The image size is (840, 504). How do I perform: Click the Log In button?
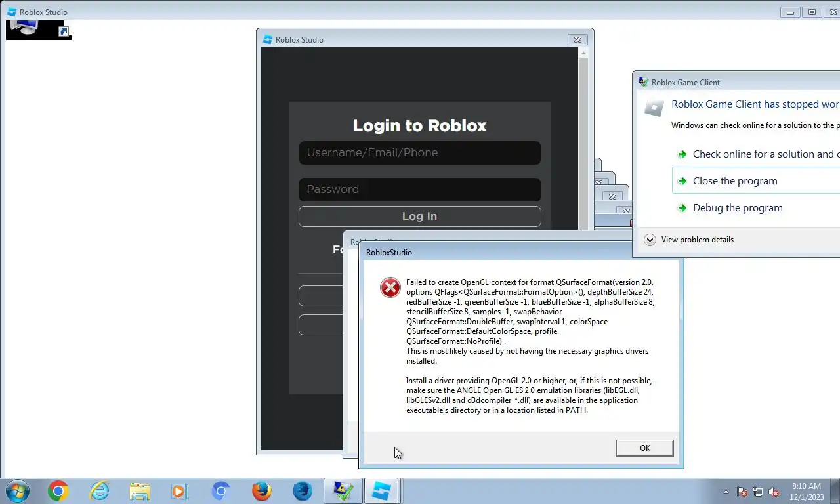(419, 216)
